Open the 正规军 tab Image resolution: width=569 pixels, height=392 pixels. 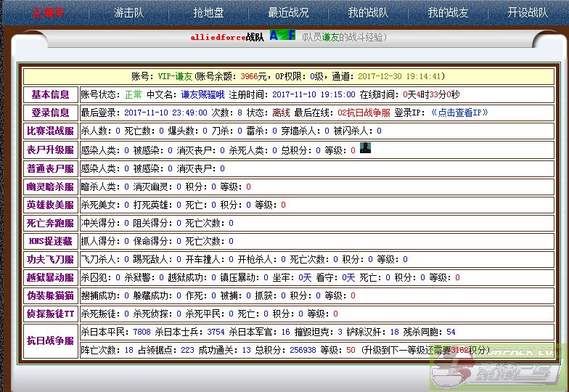coord(49,12)
